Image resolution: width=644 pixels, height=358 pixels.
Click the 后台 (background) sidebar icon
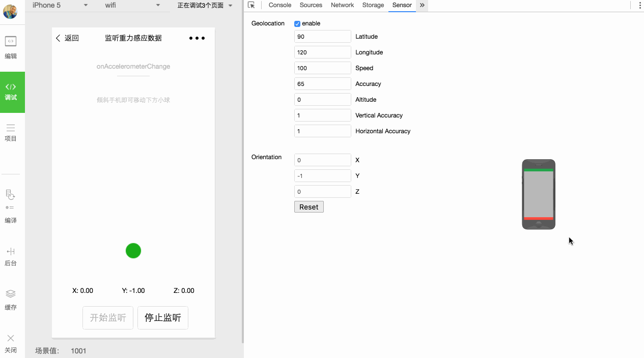pos(11,256)
